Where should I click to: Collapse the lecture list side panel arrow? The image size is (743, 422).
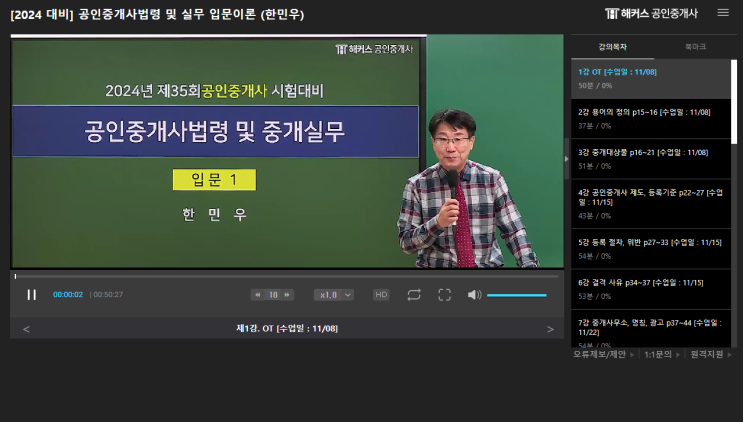click(566, 159)
